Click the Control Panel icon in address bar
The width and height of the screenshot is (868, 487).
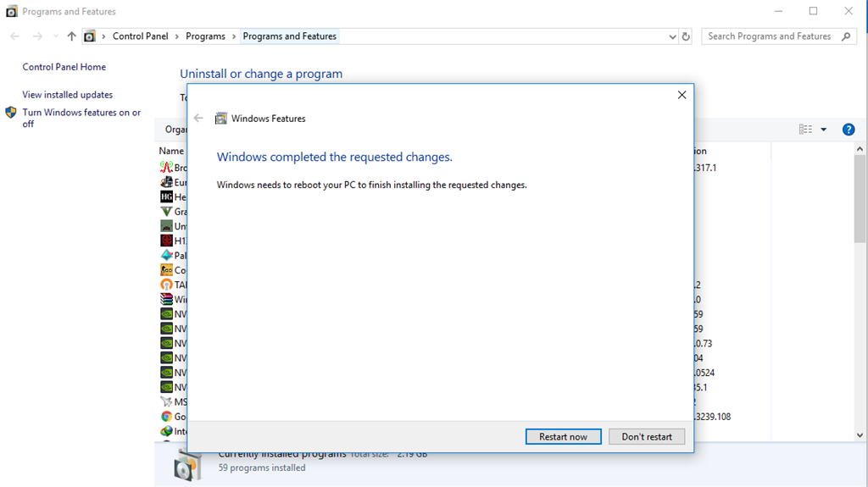click(x=90, y=36)
